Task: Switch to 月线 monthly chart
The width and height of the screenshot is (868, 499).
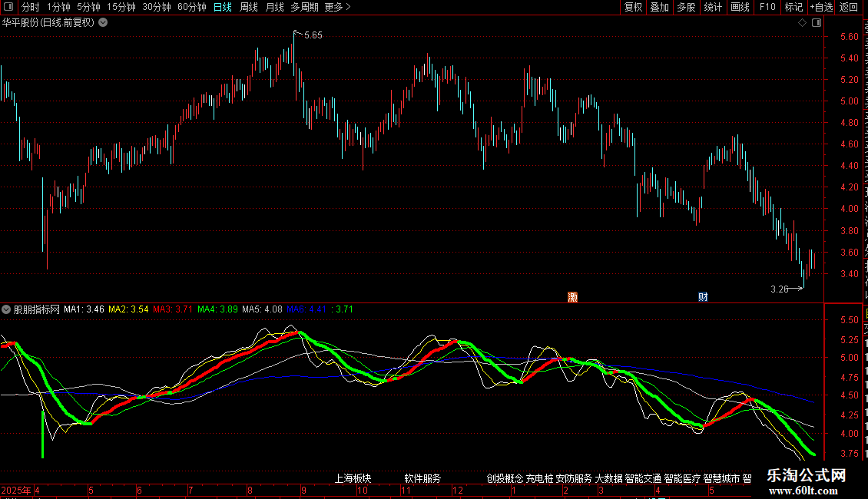Action: click(x=274, y=7)
